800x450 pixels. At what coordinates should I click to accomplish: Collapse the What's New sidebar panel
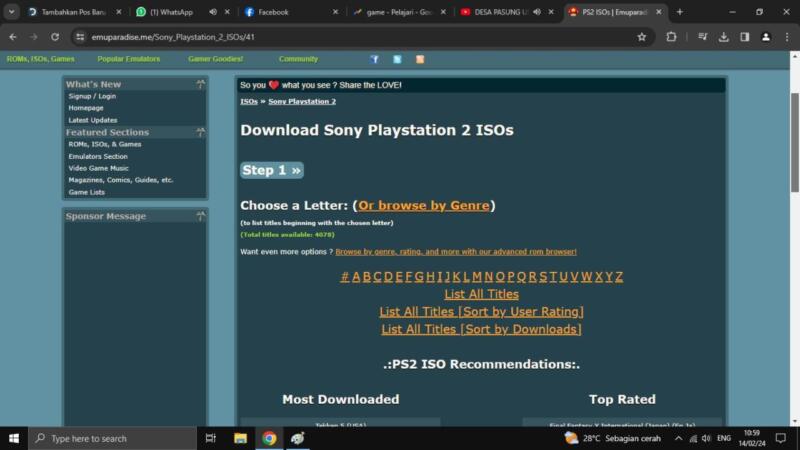[x=200, y=84]
